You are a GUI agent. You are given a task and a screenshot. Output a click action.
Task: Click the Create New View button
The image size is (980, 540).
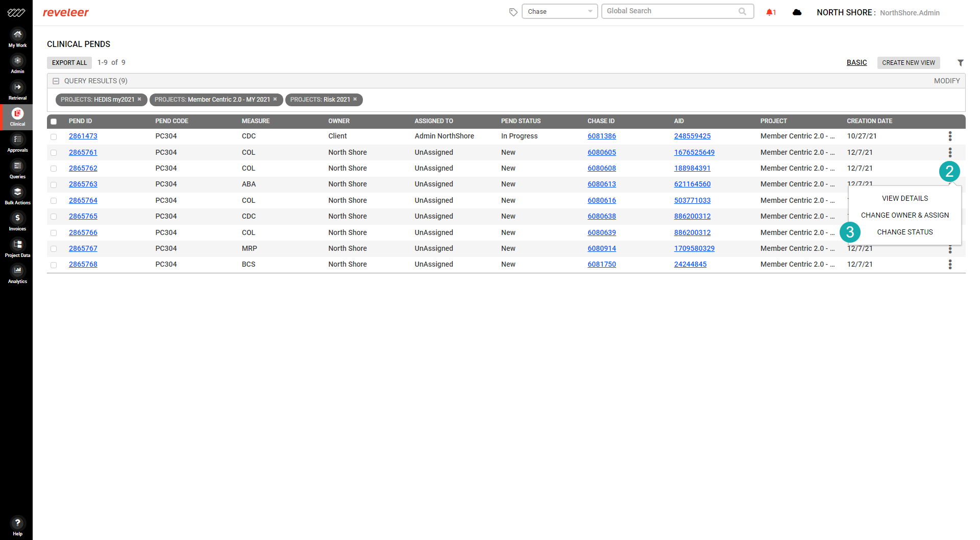tap(909, 62)
